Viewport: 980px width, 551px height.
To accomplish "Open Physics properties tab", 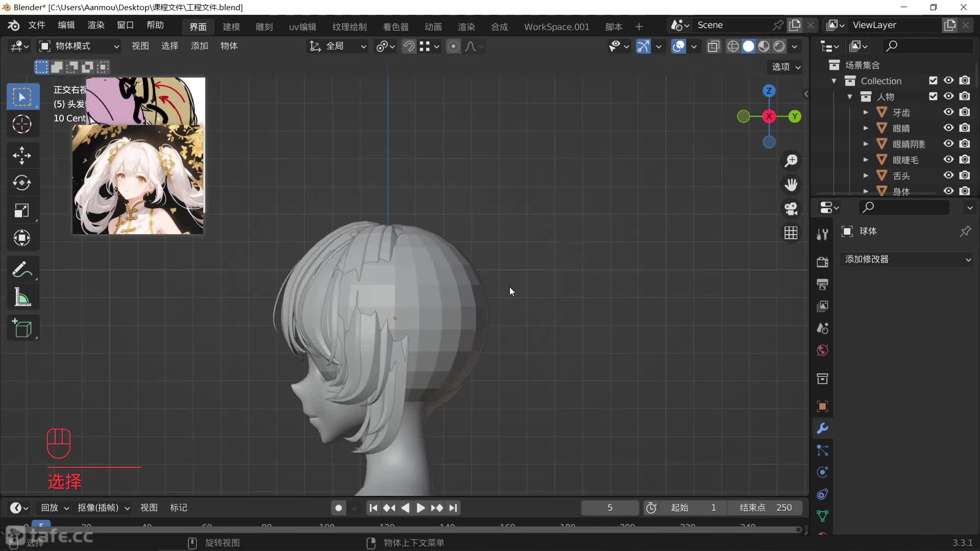I will click(822, 472).
